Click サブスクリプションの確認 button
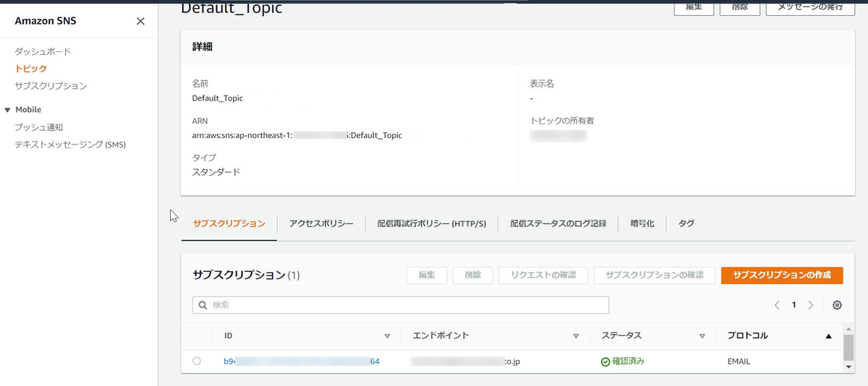Image resolution: width=868 pixels, height=386 pixels. point(654,275)
